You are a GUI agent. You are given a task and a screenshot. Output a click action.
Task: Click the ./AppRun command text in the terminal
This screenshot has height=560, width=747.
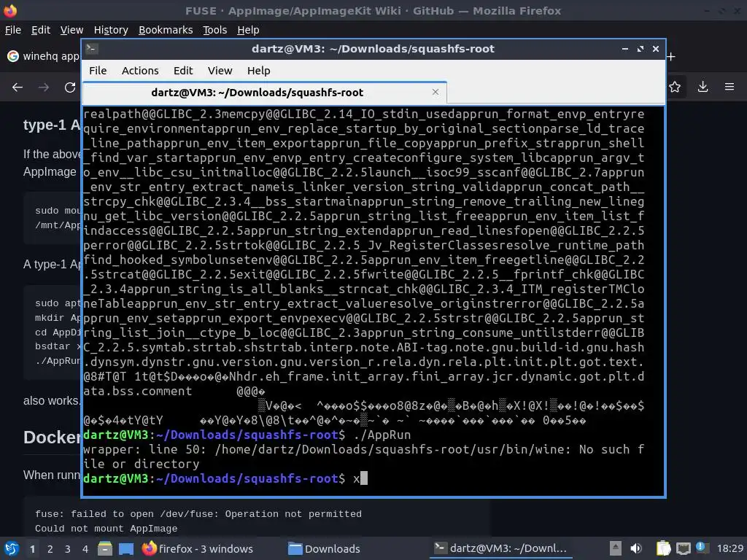[382, 435]
